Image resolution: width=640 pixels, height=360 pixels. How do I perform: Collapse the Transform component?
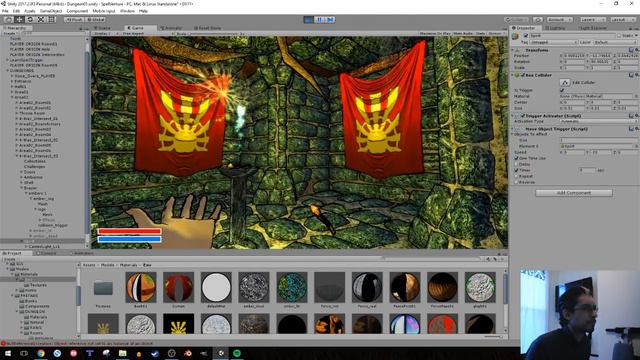point(513,50)
